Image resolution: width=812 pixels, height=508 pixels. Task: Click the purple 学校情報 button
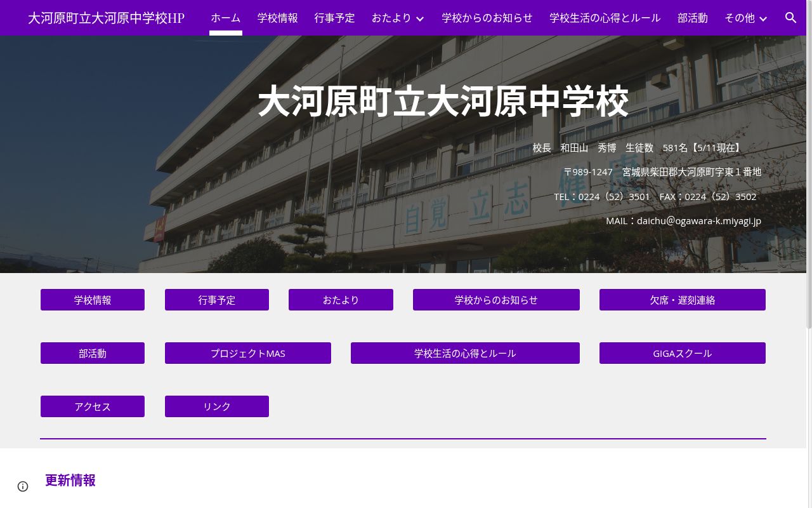tap(93, 300)
